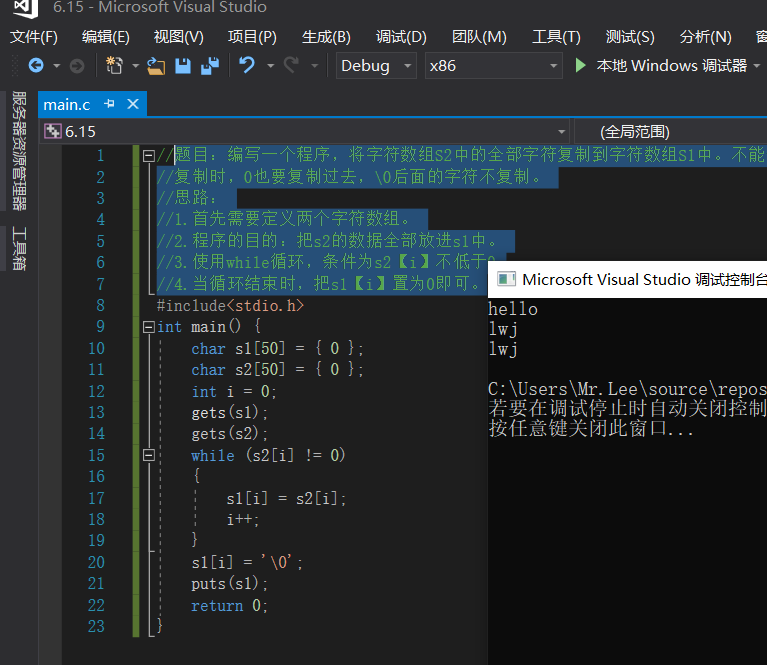Click line number 8 in the gutter
767x665 pixels.
point(100,305)
